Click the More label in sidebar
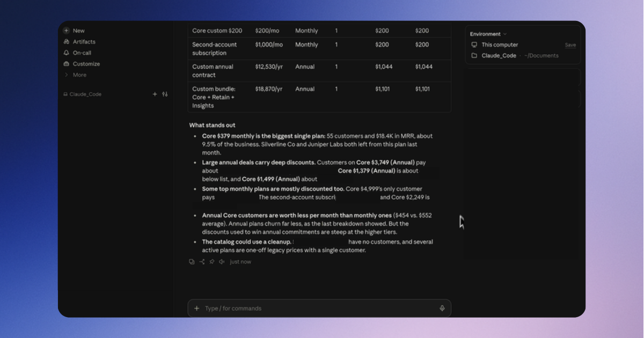The width and height of the screenshot is (644, 338). [79, 75]
